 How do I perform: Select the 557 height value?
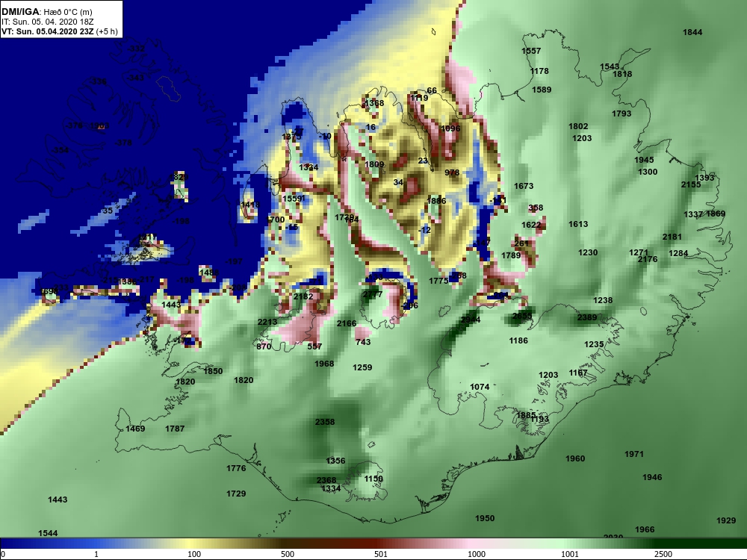click(314, 346)
